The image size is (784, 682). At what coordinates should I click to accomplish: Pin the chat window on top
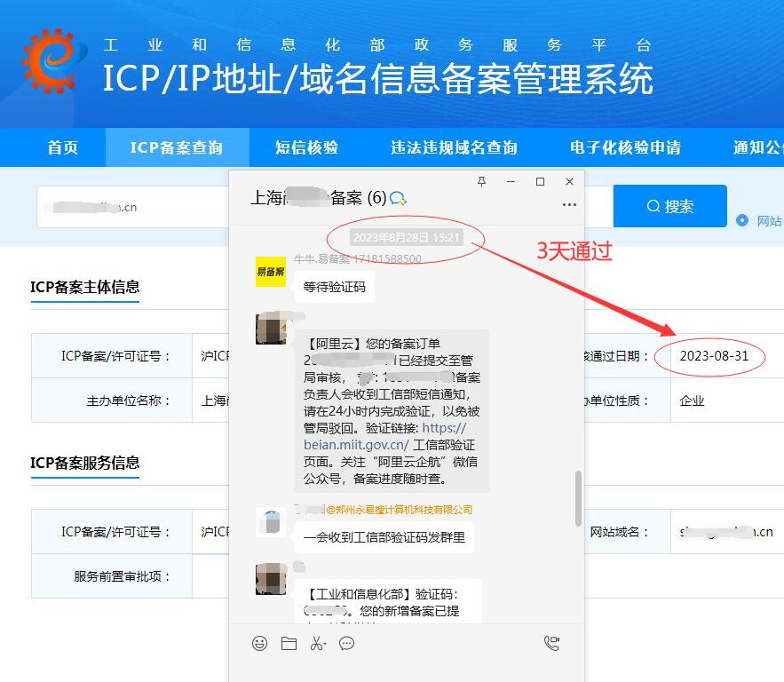482,182
